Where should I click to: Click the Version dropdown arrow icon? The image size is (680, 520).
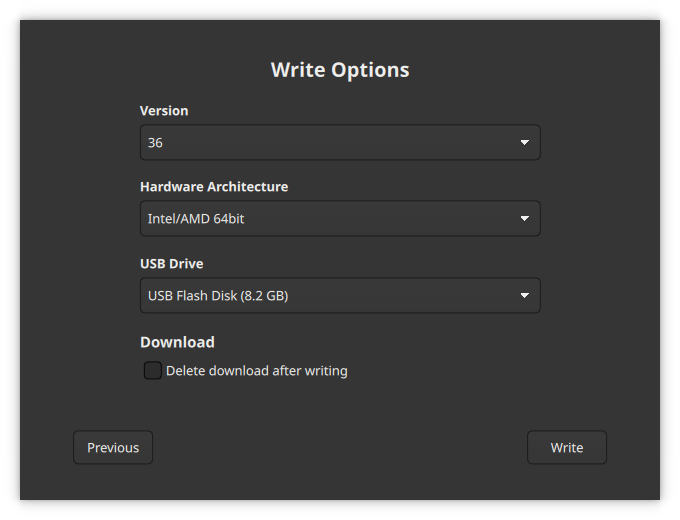[x=524, y=143]
